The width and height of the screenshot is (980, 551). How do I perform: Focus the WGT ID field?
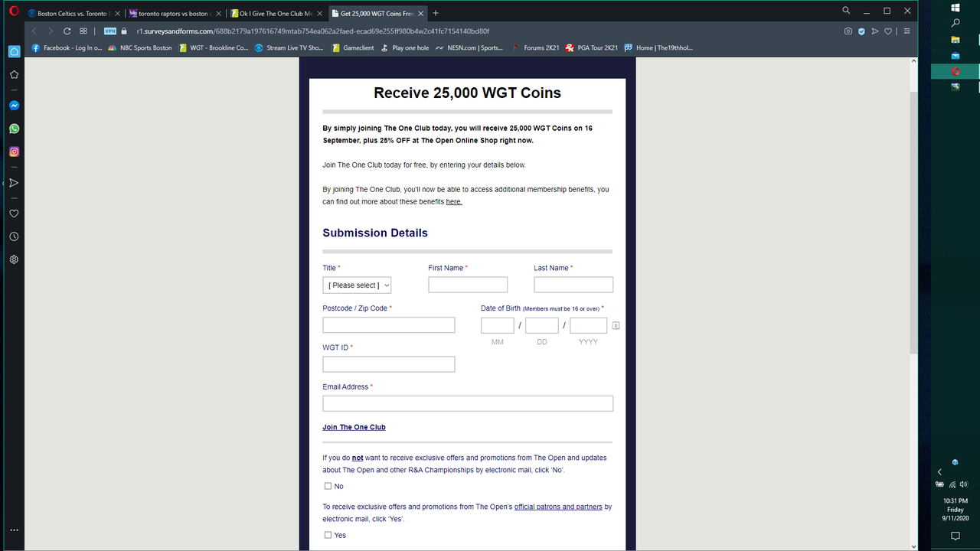(389, 364)
